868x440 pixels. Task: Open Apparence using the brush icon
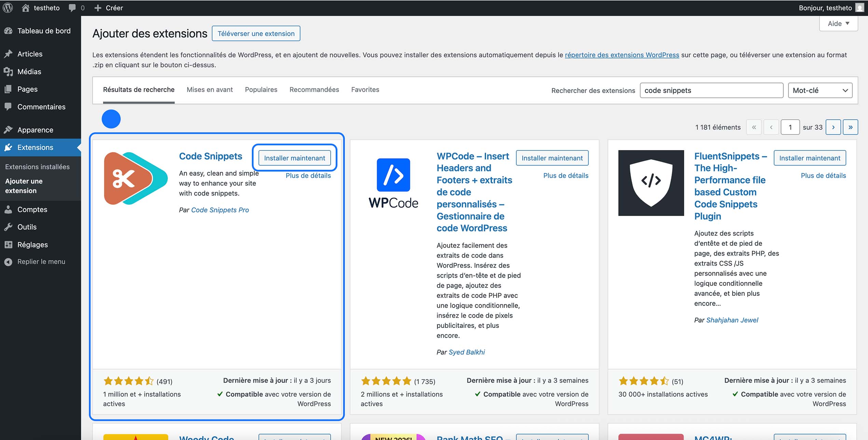point(9,130)
